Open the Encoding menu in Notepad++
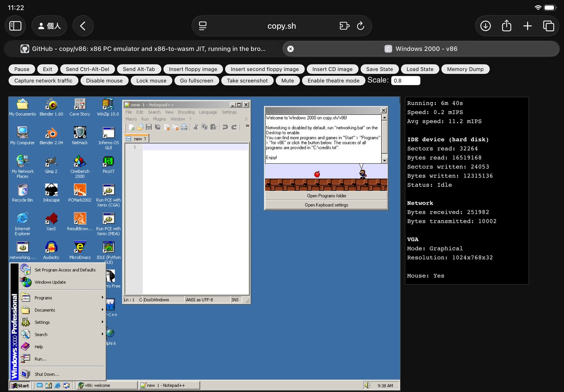564x392 pixels. click(186, 112)
